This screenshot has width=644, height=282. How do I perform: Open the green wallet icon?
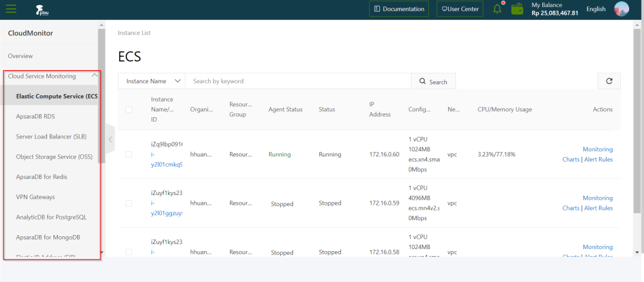pyautogui.click(x=518, y=9)
